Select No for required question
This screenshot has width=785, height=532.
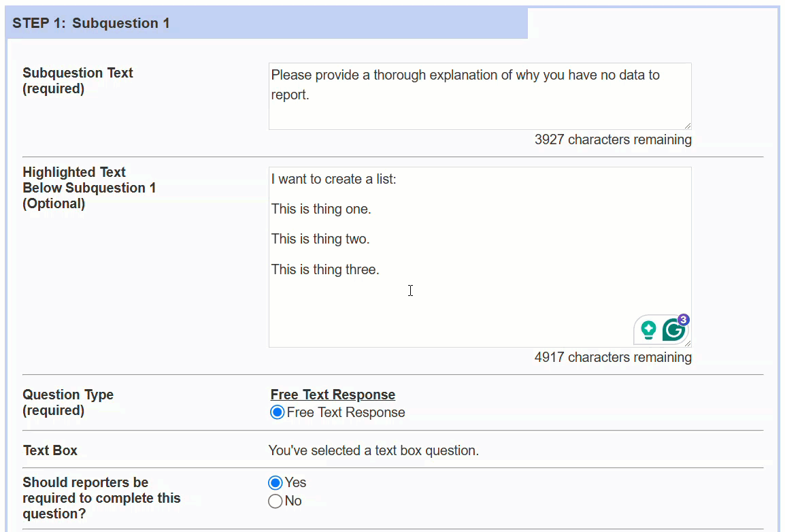(275, 501)
